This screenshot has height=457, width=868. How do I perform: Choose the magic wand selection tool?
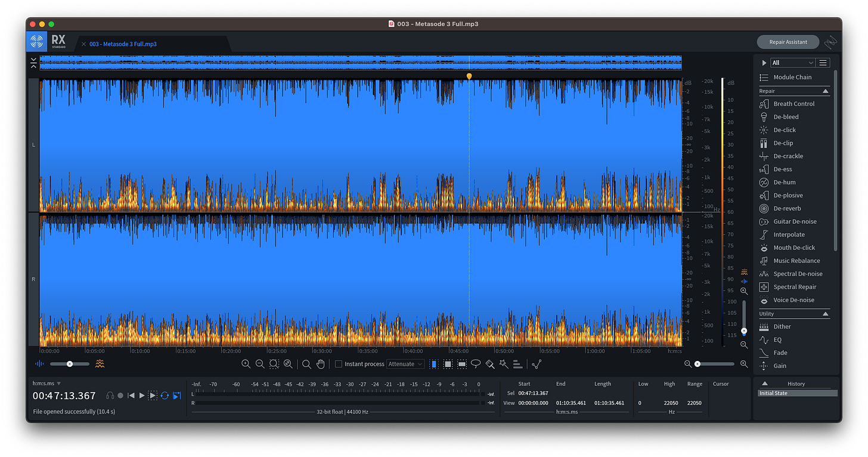504,364
